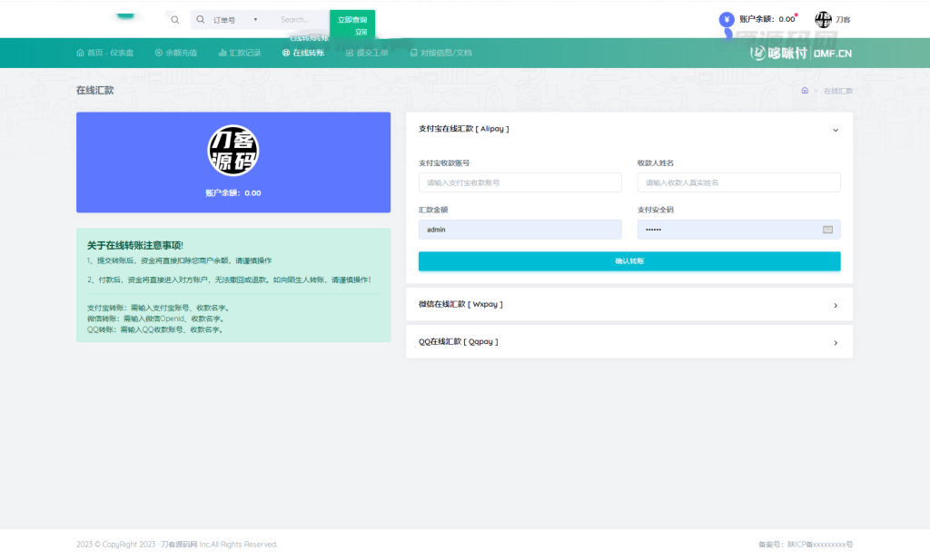Click the standalone magnifier icon in header
This screenshot has height=560, width=930.
click(x=175, y=20)
